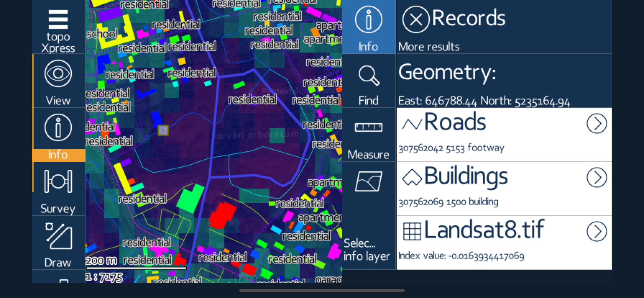Close the Records panel
The image size is (644, 298).
point(416,19)
